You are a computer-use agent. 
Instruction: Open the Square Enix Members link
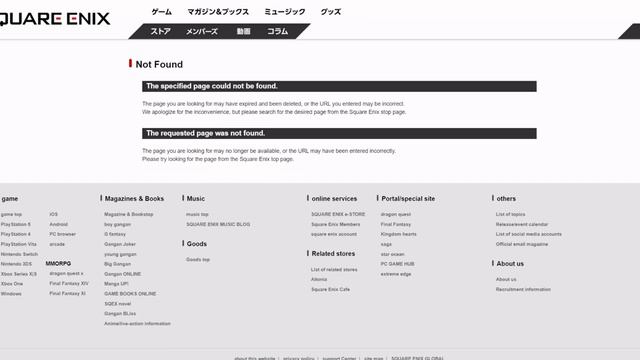point(336,224)
